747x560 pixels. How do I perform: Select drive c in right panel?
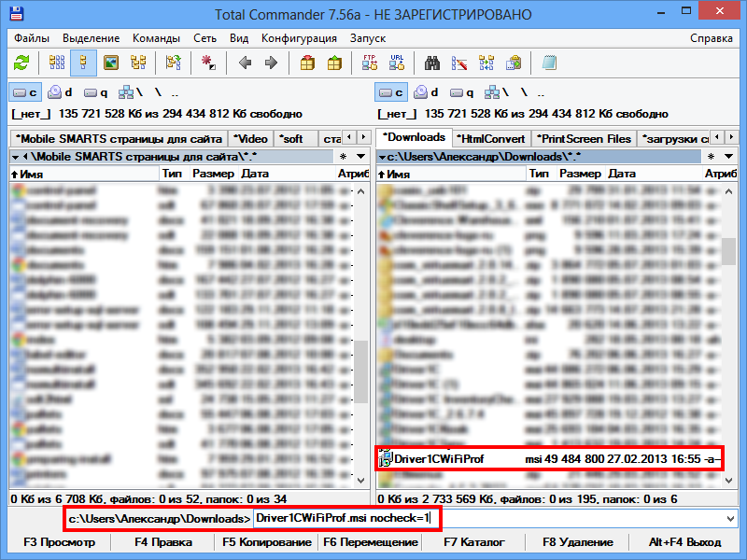click(391, 92)
